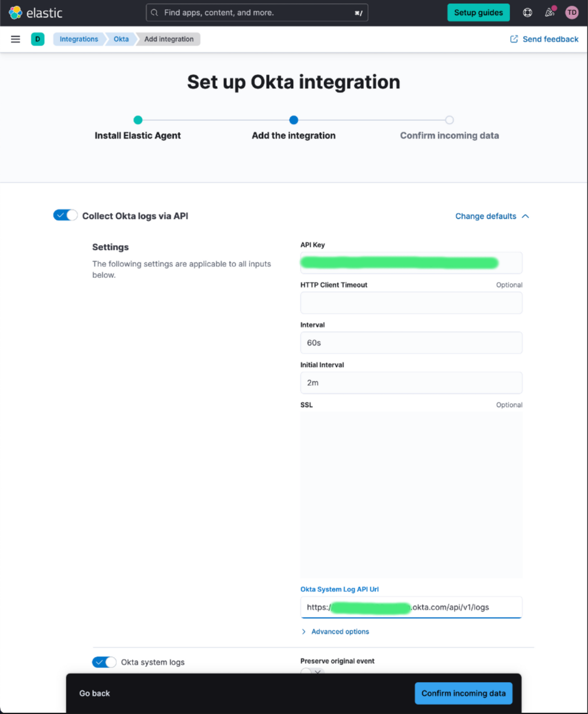The image size is (588, 714).
Task: Click the Send feedback external-link icon
Action: (514, 39)
